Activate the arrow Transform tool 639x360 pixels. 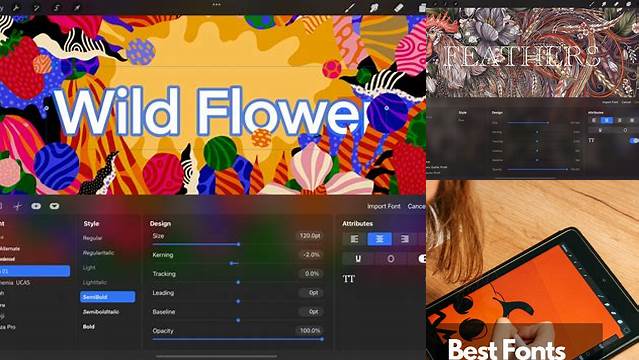(x=77, y=7)
